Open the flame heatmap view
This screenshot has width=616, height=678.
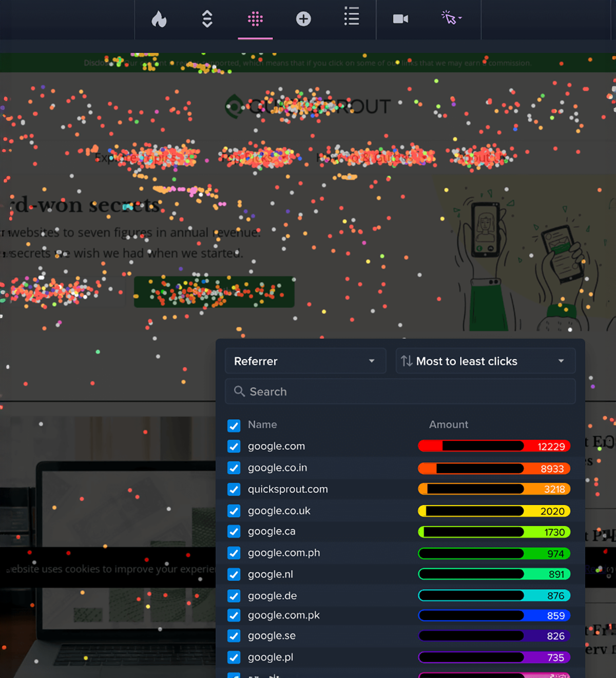coord(159,20)
